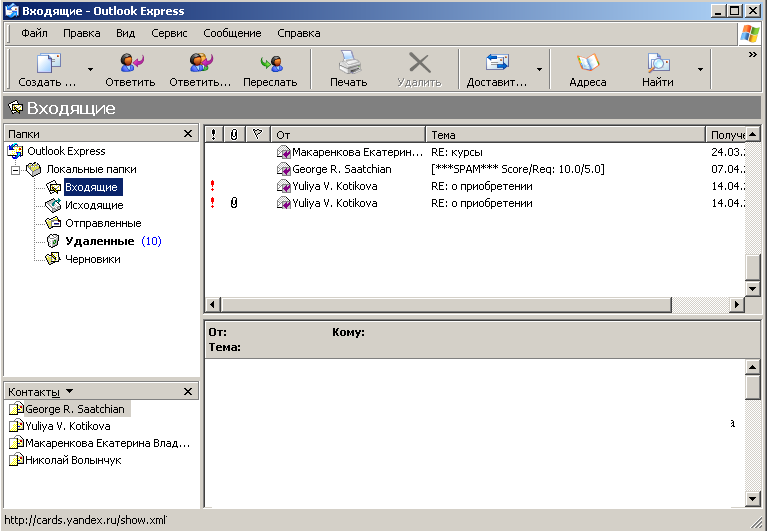Sort messages by Получено column
Image resolution: width=767 pixels, height=531 pixels.
[x=726, y=134]
